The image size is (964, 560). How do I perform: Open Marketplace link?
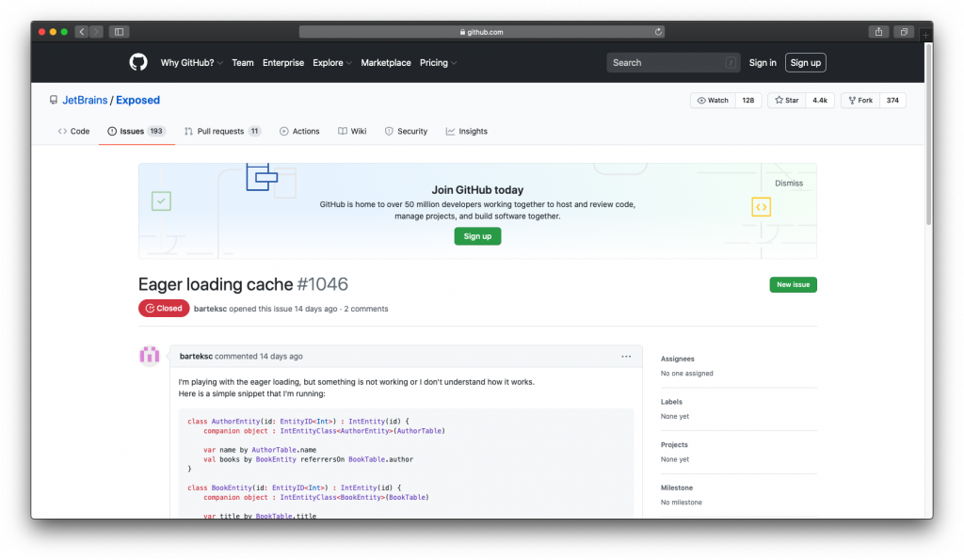pos(385,63)
